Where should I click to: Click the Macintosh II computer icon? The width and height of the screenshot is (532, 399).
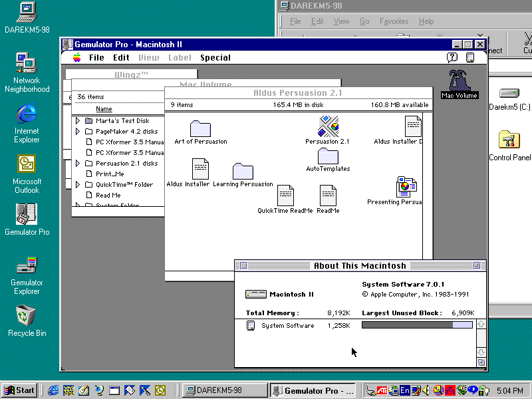[256, 294]
